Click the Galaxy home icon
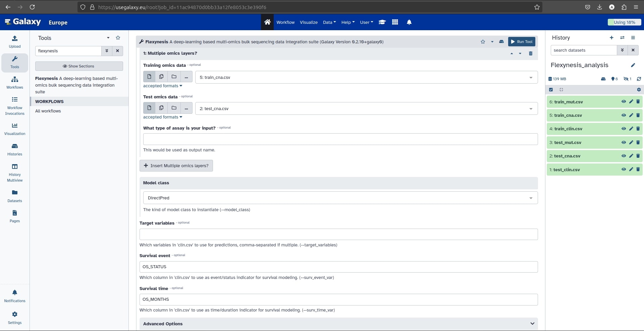Viewport: 644px width, 331px height. pos(267,22)
